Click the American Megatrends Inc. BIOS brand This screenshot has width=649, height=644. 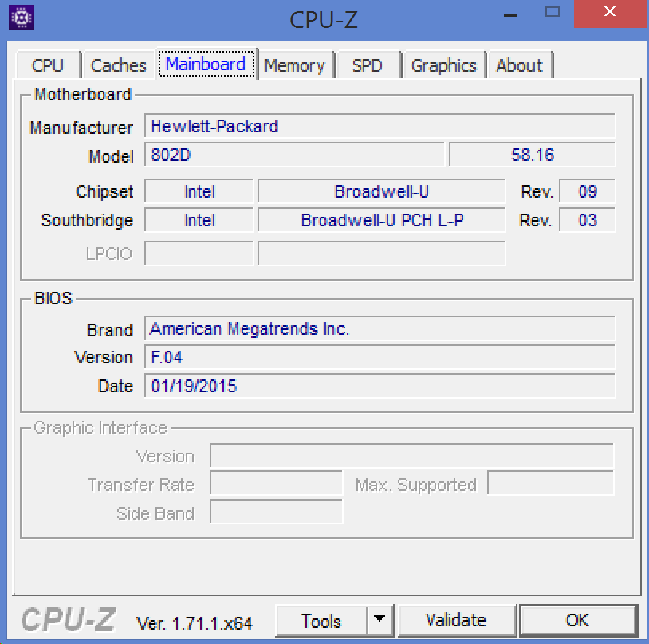(x=380, y=328)
